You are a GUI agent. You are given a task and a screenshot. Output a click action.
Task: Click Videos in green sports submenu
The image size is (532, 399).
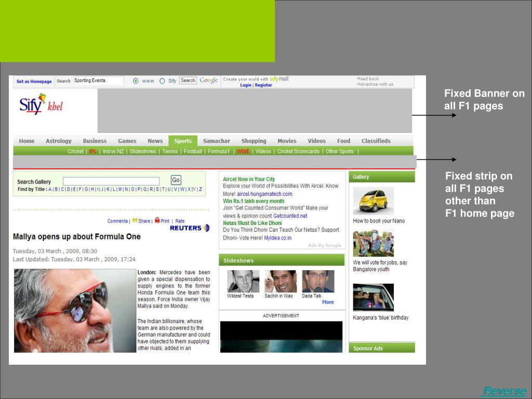[x=263, y=151]
